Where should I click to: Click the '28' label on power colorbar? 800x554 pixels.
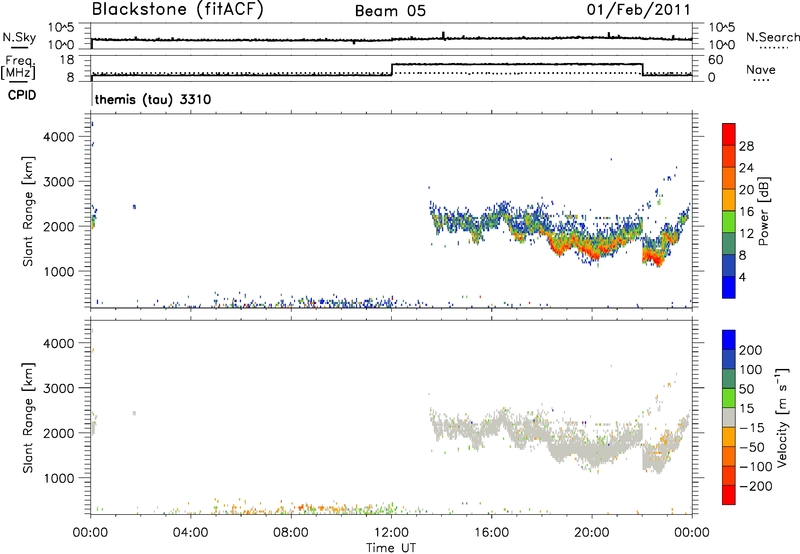pyautogui.click(x=746, y=146)
